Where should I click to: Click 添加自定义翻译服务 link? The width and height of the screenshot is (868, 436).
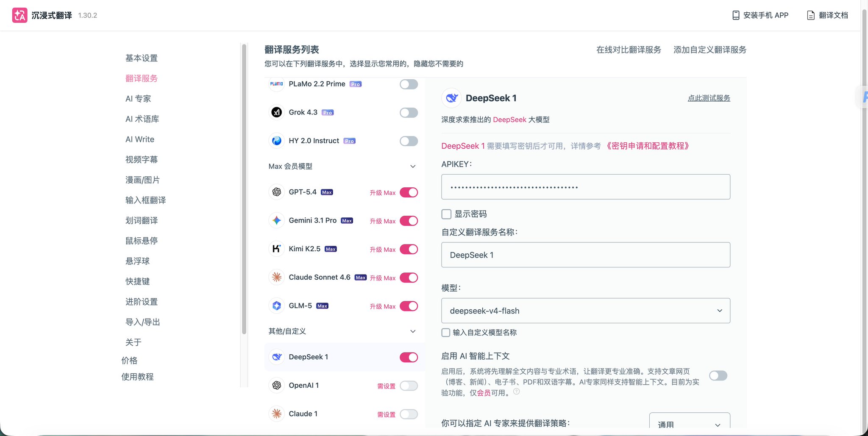click(710, 50)
